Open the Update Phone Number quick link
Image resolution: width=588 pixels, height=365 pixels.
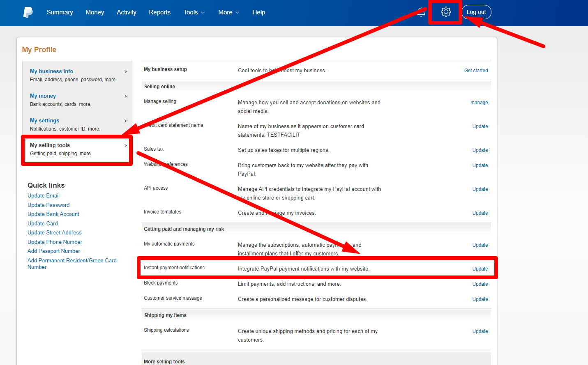(x=55, y=242)
